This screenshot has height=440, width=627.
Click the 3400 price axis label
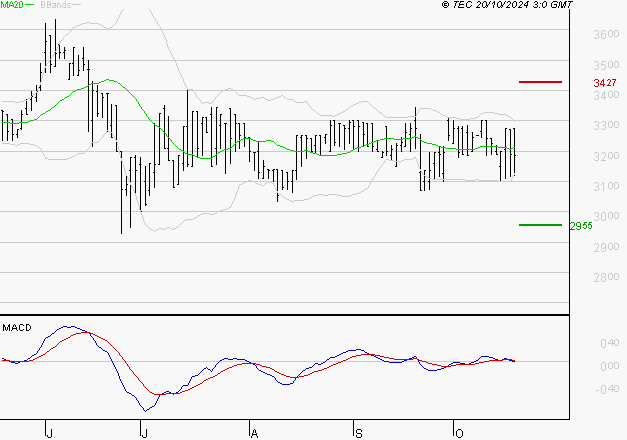(606, 95)
